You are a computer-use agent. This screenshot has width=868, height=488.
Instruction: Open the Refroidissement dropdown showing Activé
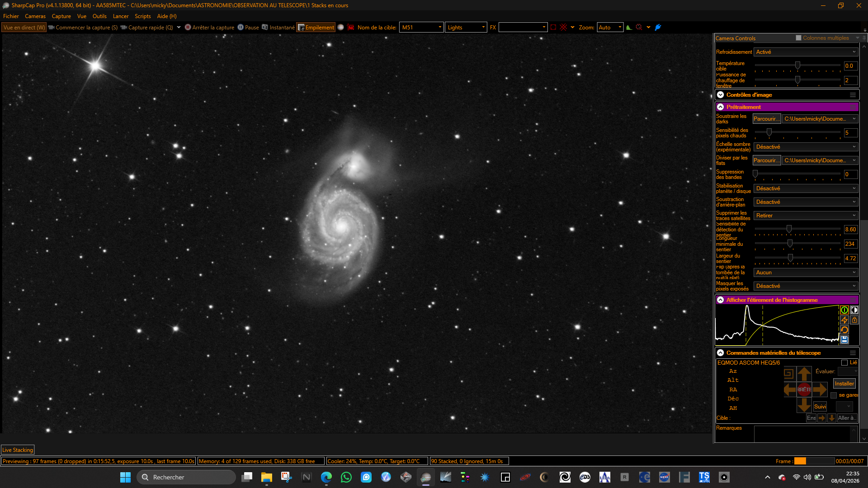coord(806,52)
